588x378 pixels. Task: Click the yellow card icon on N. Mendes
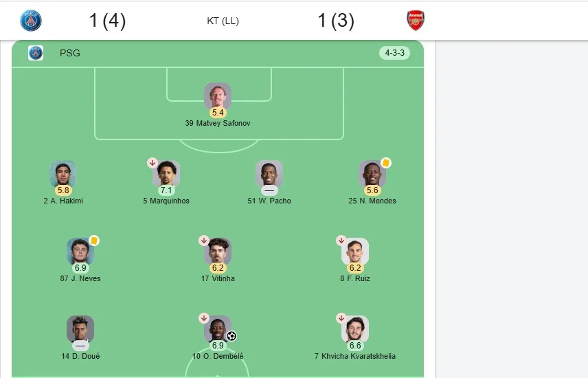click(386, 163)
